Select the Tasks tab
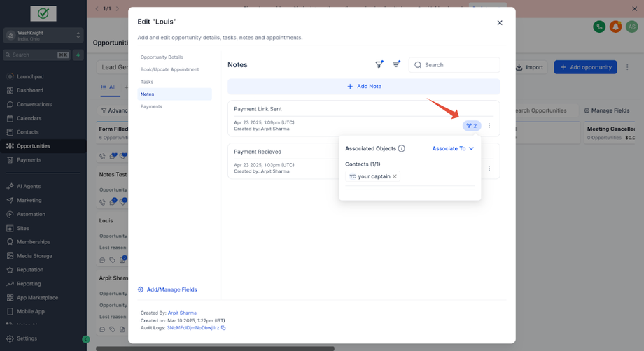 [147, 82]
